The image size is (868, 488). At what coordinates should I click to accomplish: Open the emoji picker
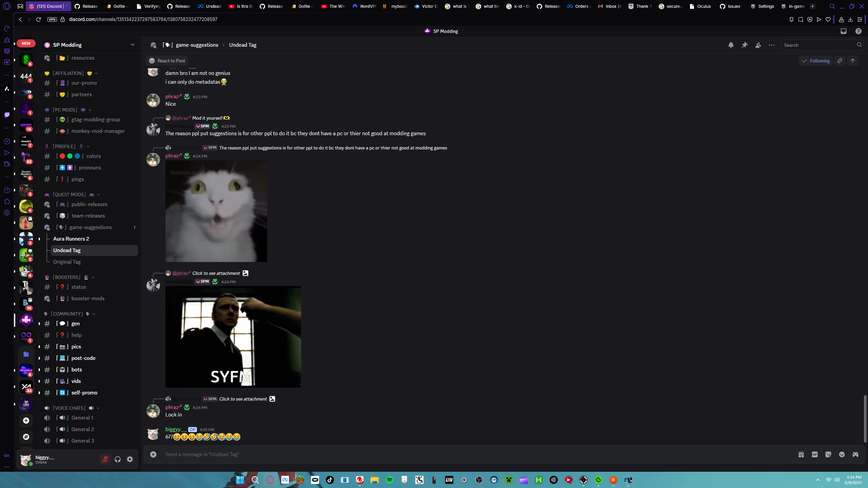tap(842, 454)
